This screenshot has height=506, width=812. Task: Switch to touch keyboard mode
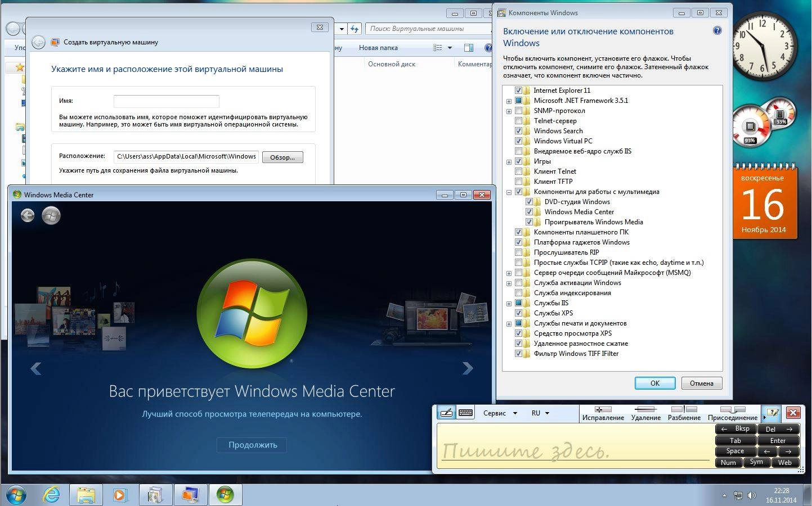[465, 413]
